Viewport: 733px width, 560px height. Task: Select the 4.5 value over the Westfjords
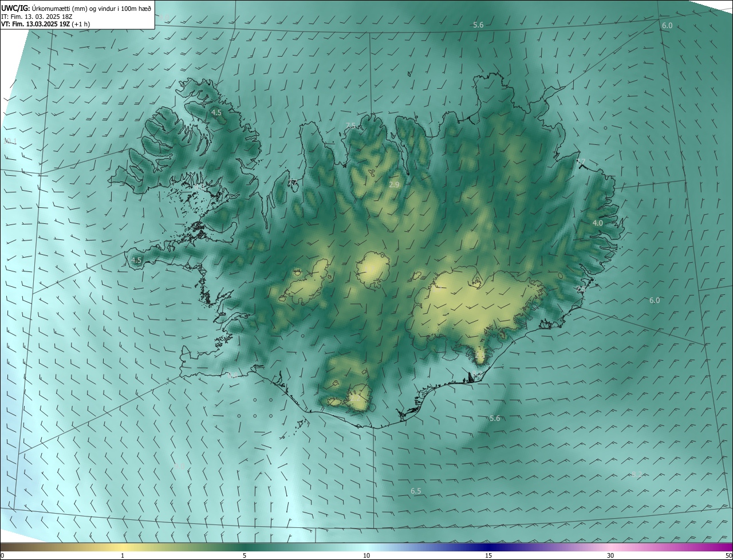pyautogui.click(x=216, y=113)
